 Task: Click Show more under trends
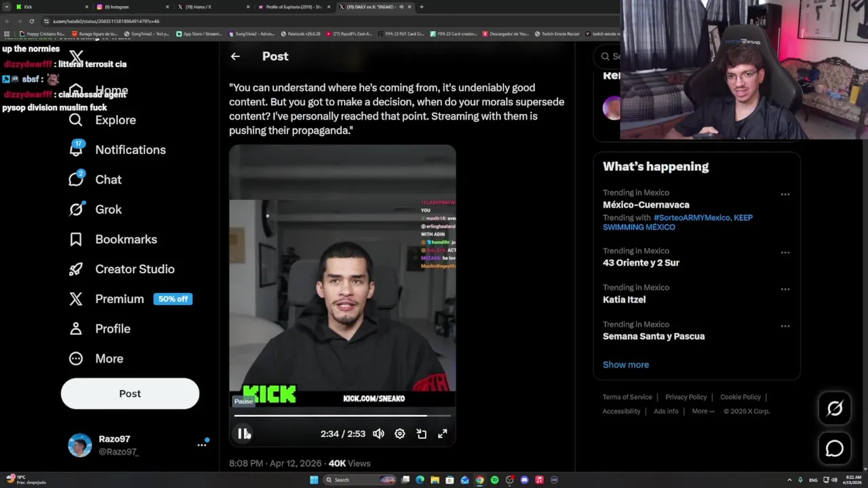[x=626, y=365]
